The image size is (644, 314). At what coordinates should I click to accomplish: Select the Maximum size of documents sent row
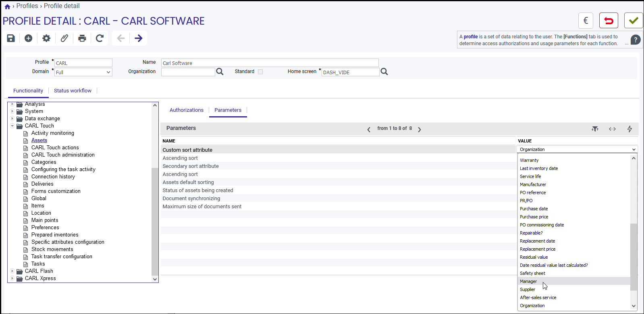point(339,206)
